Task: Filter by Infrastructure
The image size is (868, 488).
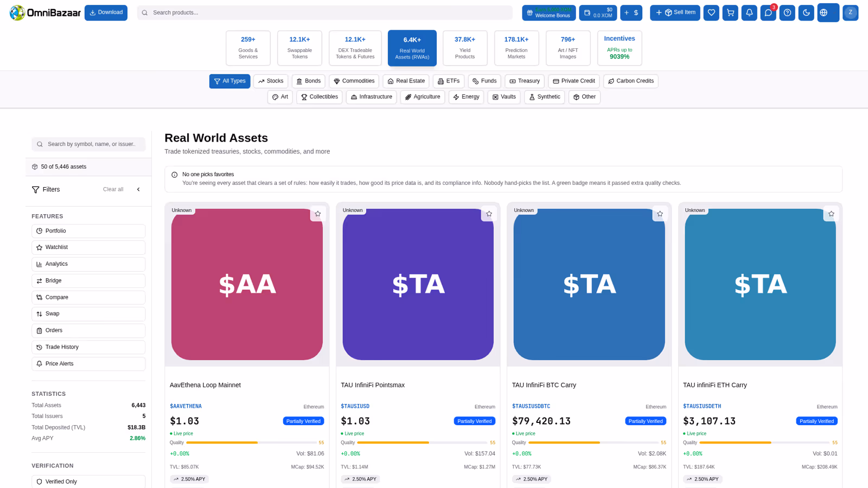Action: [x=372, y=97]
